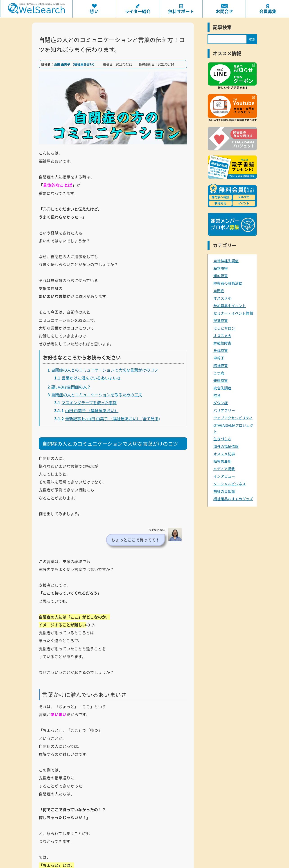
Task: Click the 検索 search button
Action: (252, 39)
